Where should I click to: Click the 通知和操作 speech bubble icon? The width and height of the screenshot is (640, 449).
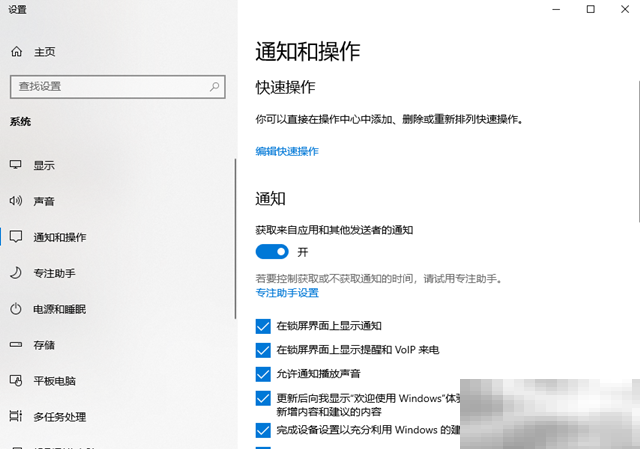(16, 237)
